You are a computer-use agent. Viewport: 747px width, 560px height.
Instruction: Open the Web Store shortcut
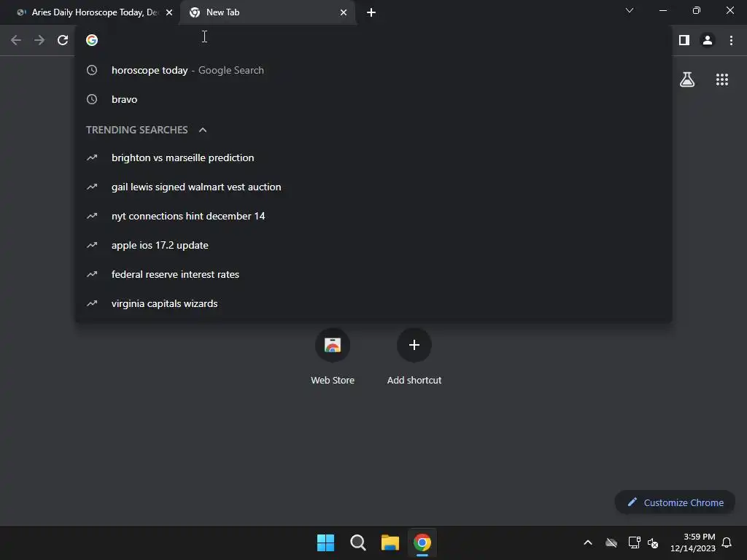click(333, 357)
